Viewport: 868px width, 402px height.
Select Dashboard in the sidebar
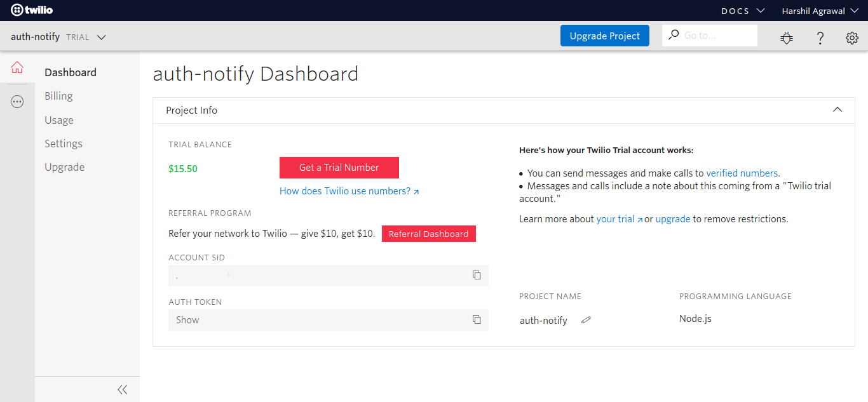(x=71, y=72)
